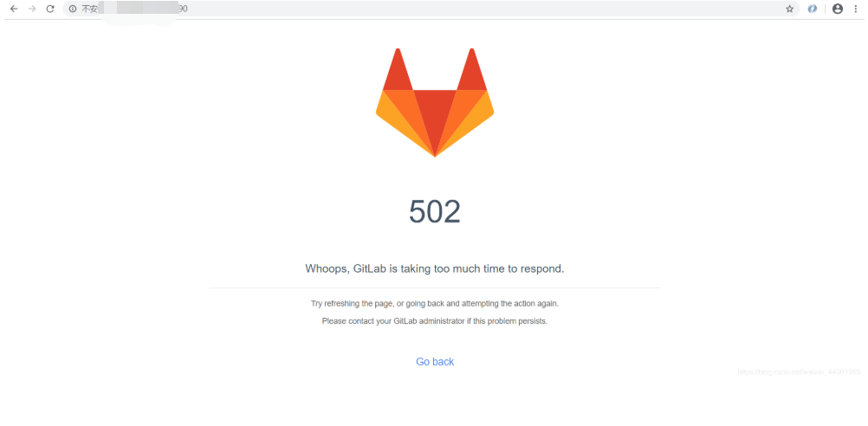868x426 pixels.
Task: Click the 'Try refreshing the page' text line
Action: tap(435, 304)
